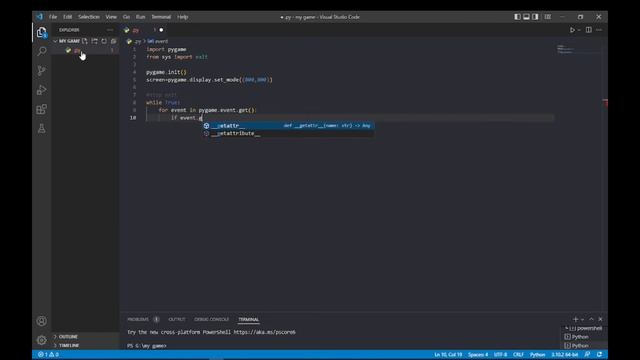Change the UTF-8 encoding setting
The height and width of the screenshot is (360, 640).
[x=500, y=355]
